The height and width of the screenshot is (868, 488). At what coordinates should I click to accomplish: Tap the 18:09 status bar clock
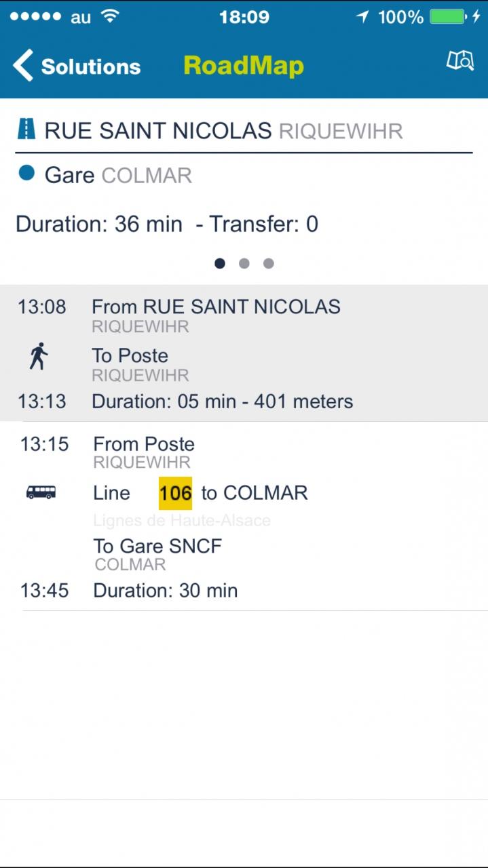point(244,17)
